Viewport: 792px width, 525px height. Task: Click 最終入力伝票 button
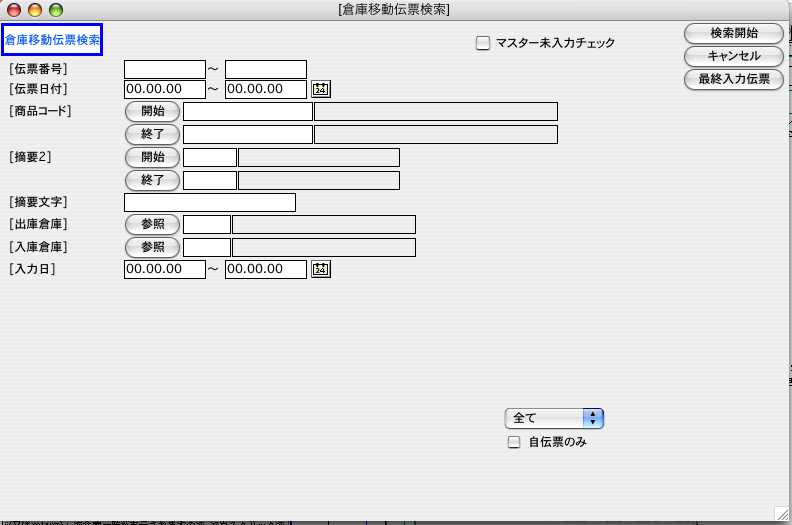733,78
